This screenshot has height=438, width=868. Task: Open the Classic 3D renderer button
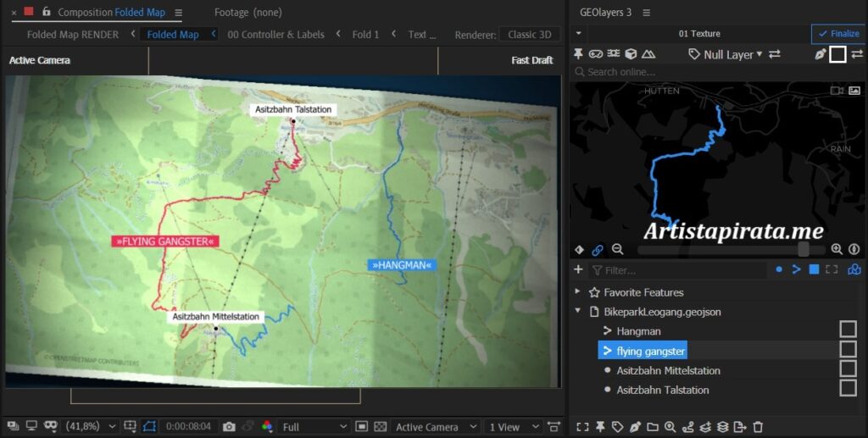point(529,34)
